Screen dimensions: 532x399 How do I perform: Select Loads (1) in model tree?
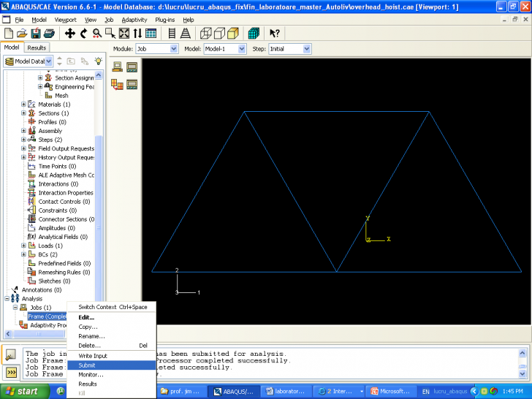pos(50,246)
